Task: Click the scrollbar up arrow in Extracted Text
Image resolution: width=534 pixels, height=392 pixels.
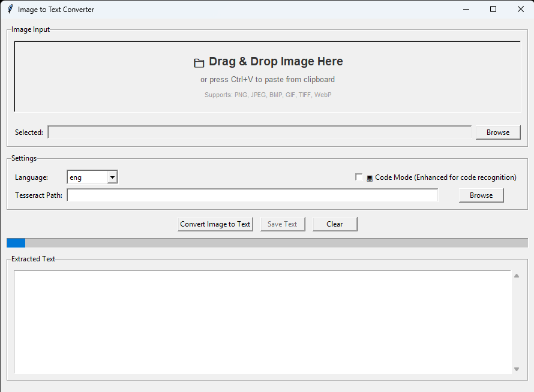Action: (x=516, y=276)
